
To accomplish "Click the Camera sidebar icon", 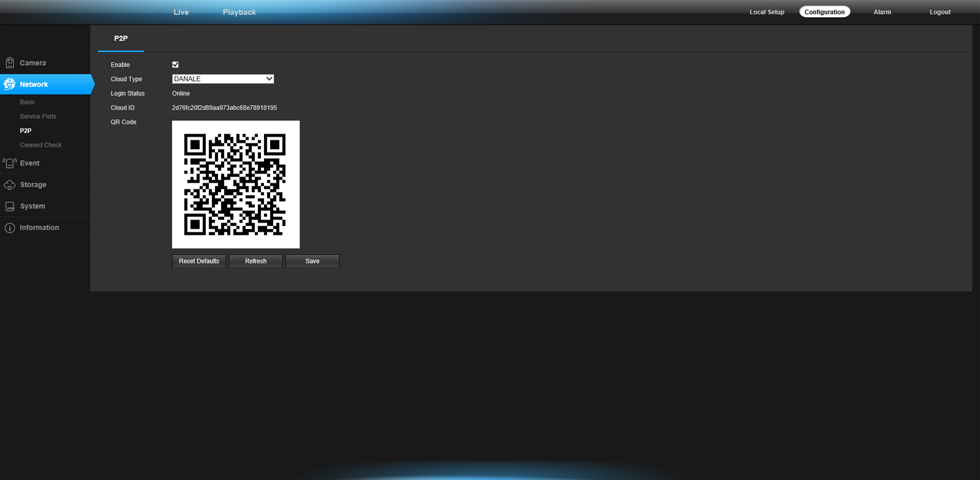I will [x=10, y=63].
